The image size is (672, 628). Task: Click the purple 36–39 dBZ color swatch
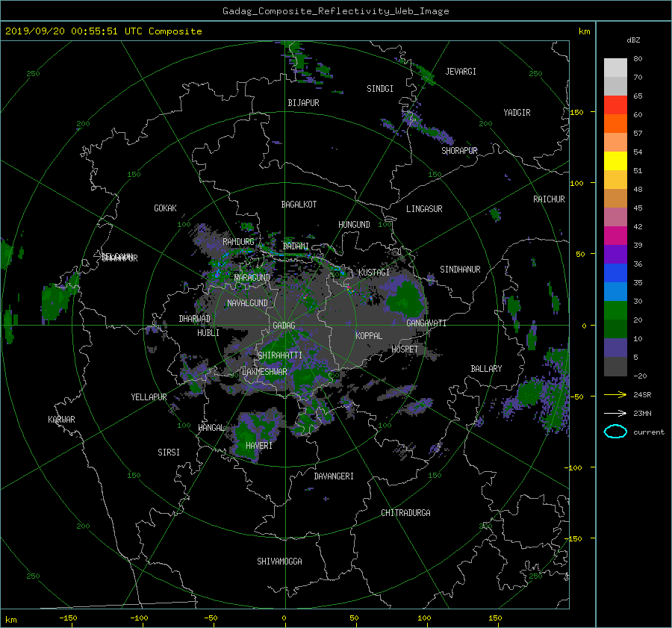tap(615, 255)
